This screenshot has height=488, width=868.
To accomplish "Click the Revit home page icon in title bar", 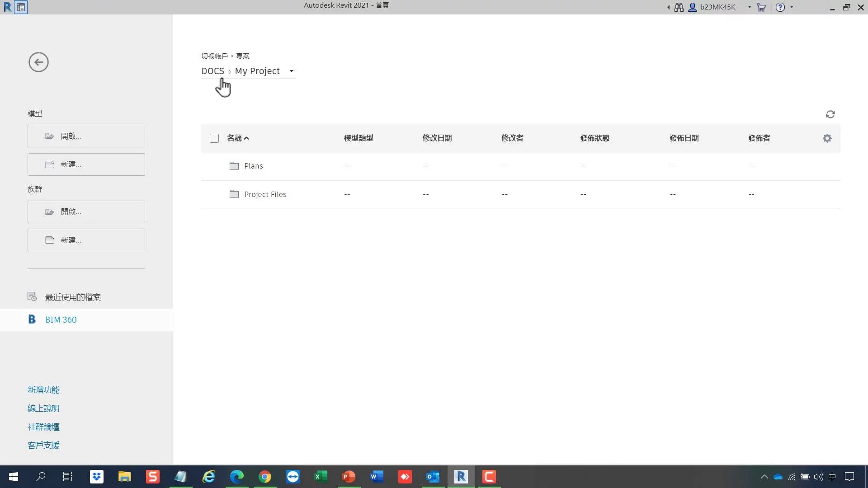I will [x=21, y=7].
